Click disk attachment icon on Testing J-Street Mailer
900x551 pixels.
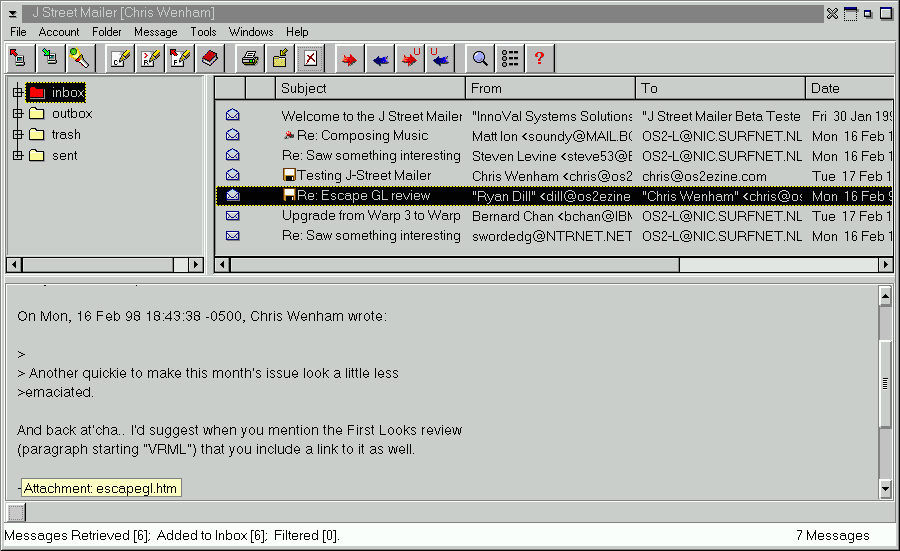tap(289, 175)
